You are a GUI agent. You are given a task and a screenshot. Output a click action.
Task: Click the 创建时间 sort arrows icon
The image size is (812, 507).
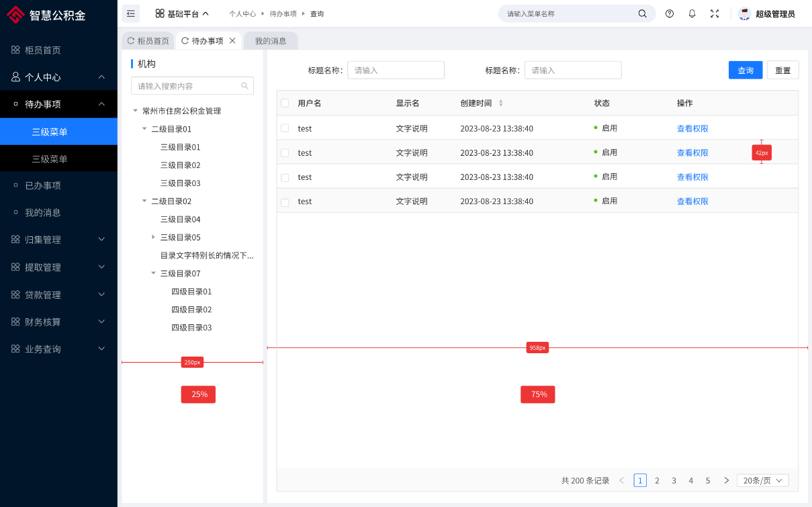tap(500, 103)
